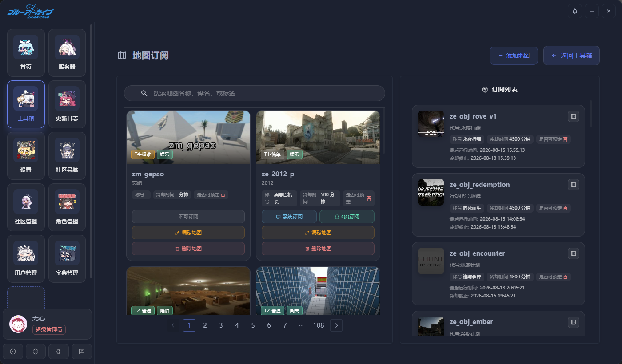Screen dimensions: 622x364
Task: Click the search magnifier icon
Action: pyautogui.click(x=144, y=93)
